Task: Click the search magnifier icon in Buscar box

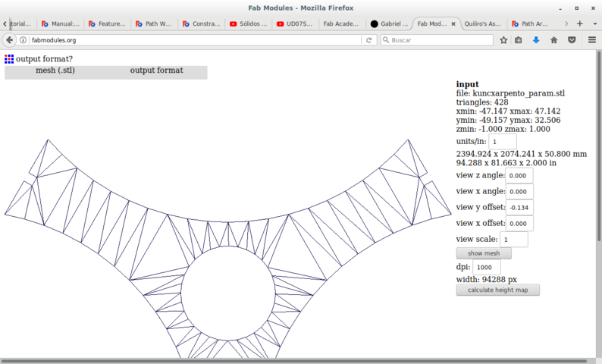Action: (x=386, y=40)
